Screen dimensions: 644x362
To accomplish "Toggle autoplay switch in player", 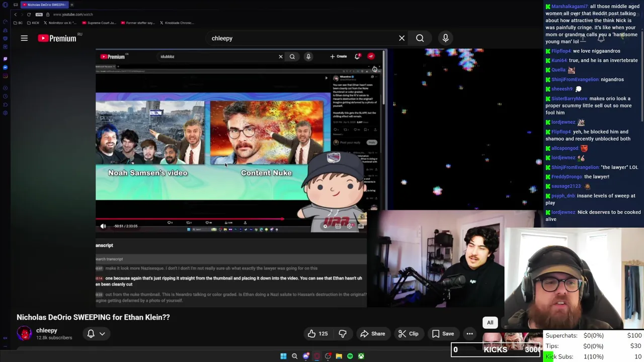I will pos(326,226).
